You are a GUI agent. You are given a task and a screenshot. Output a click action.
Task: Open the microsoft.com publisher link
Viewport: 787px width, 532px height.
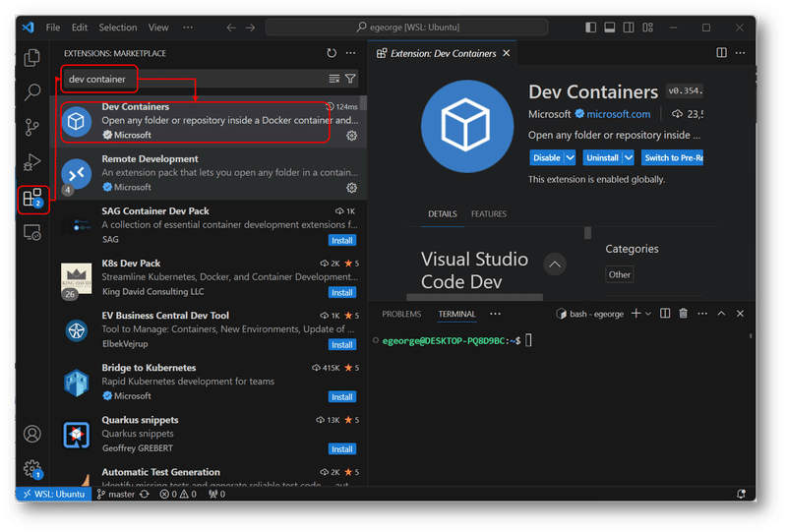coord(619,114)
